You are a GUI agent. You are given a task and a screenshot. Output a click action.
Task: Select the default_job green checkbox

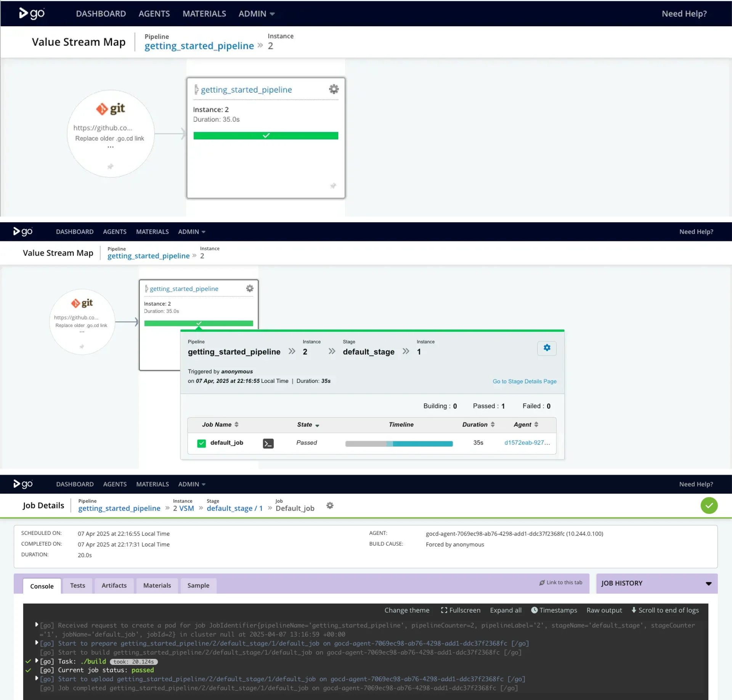(x=201, y=443)
